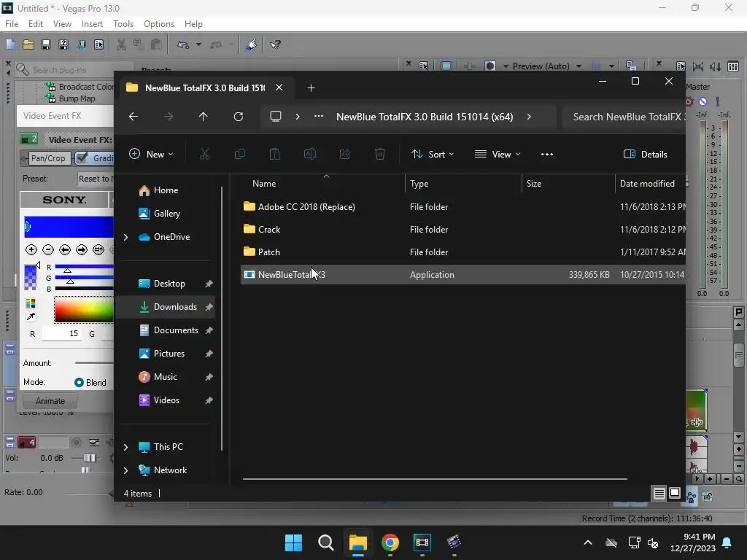Screen dimensions: 747x560
Task: Click eyedropper color picker in Gradient FX
Action: pyautogui.click(x=31, y=316)
